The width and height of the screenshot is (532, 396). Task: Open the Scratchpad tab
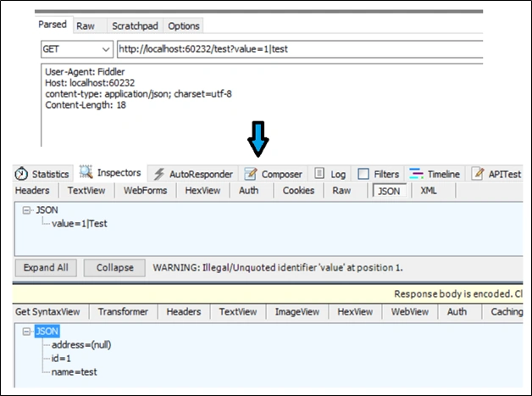135,25
